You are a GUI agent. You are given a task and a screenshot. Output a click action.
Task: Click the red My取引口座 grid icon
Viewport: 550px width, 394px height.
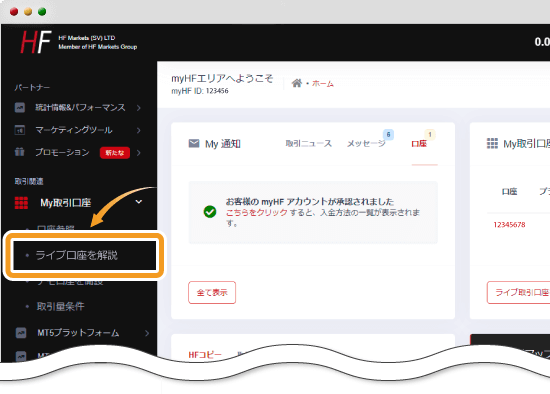pos(21,203)
